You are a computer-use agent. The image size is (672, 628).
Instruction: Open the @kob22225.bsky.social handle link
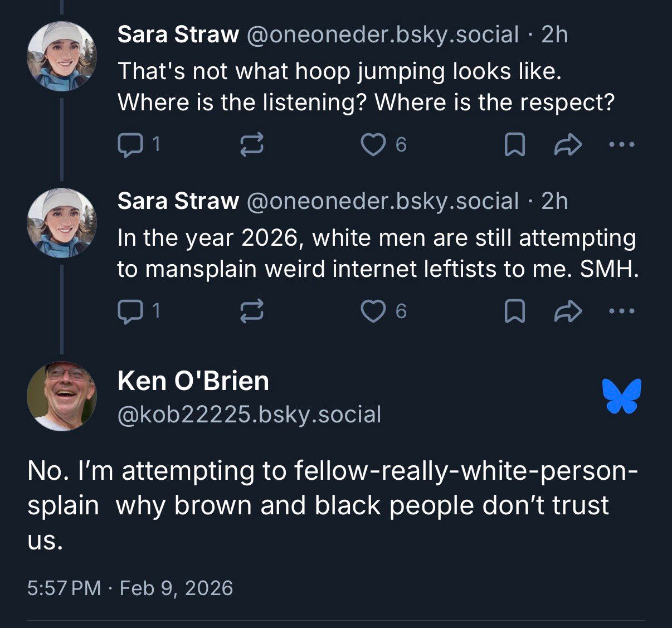point(249,415)
